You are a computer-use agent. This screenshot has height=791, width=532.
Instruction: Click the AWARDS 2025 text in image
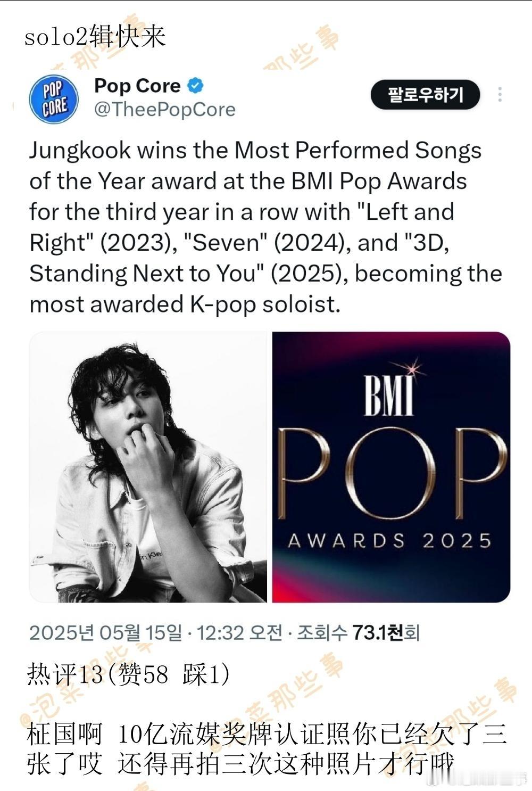[389, 541]
